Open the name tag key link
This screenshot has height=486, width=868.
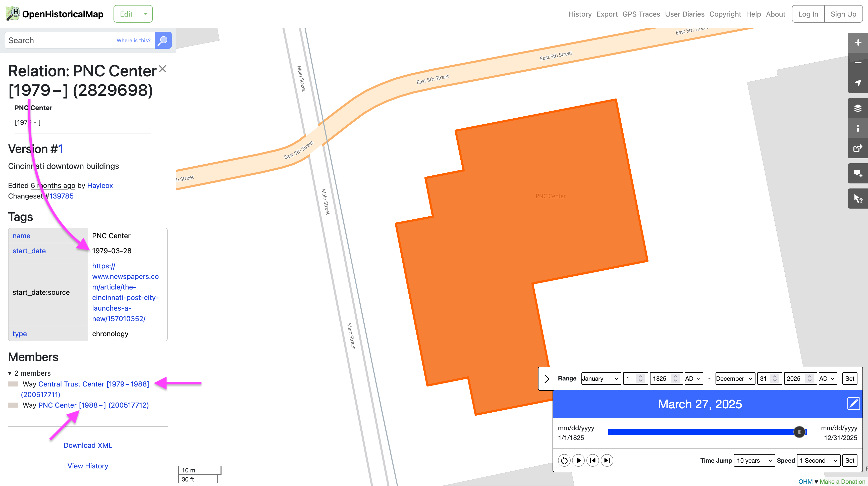click(21, 235)
